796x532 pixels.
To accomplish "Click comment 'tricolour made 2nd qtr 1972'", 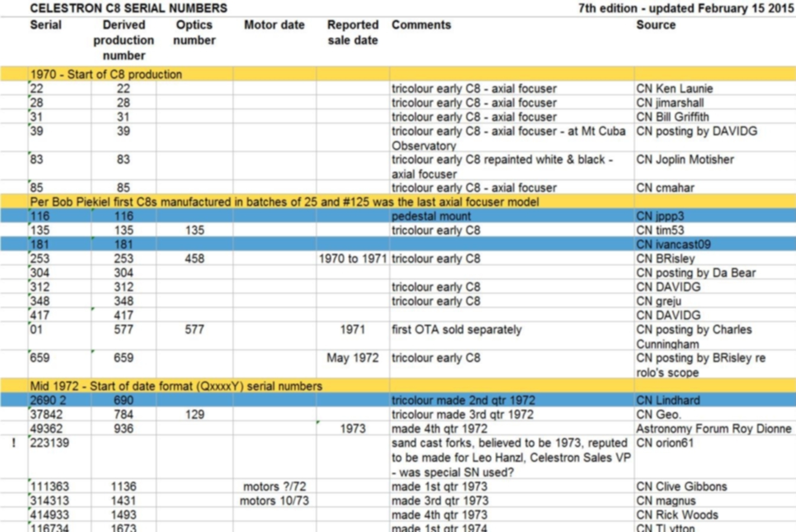I will 463,400.
